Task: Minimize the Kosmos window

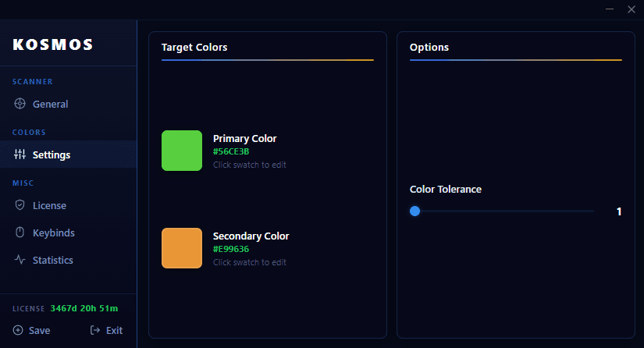Action: [x=610, y=9]
